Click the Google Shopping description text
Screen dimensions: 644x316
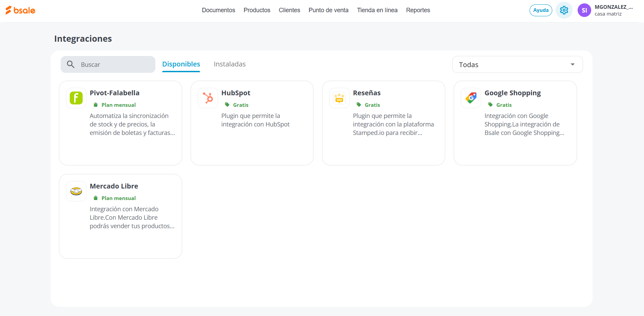click(x=524, y=124)
